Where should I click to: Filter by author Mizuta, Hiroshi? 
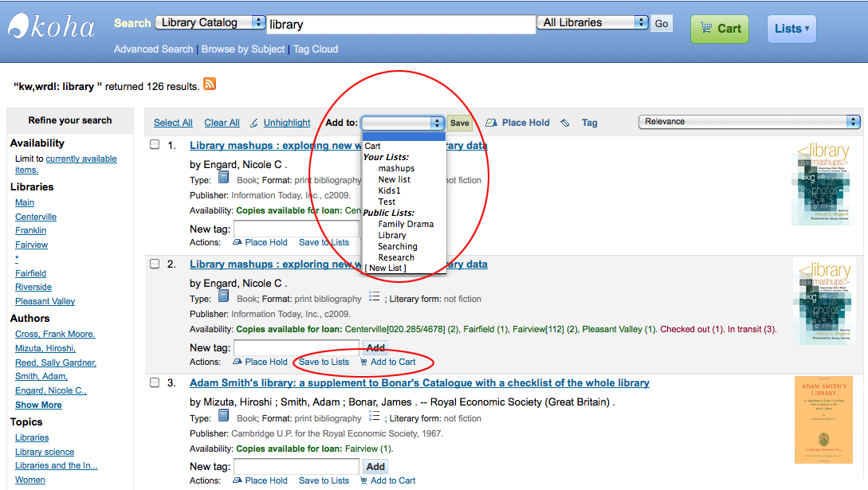[x=45, y=348]
